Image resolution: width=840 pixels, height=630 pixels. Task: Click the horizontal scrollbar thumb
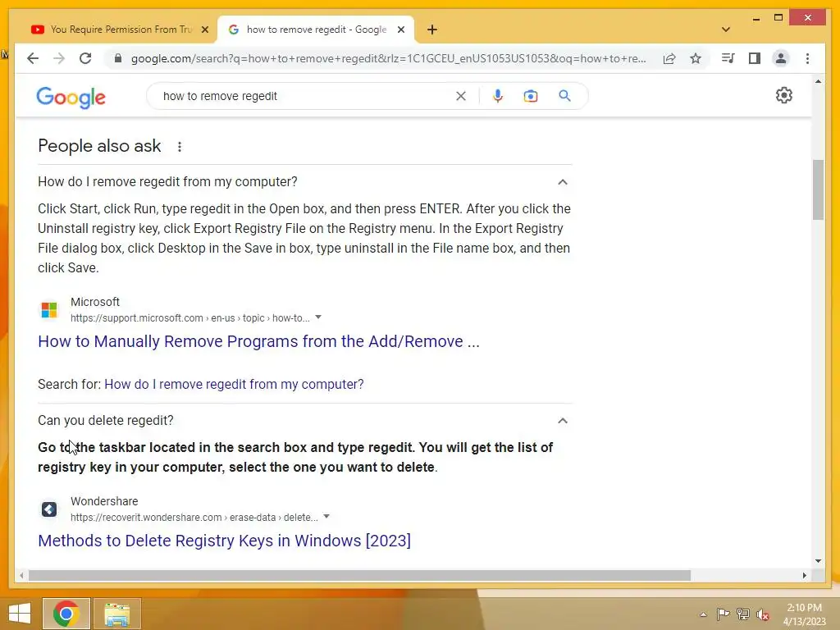[359, 575]
